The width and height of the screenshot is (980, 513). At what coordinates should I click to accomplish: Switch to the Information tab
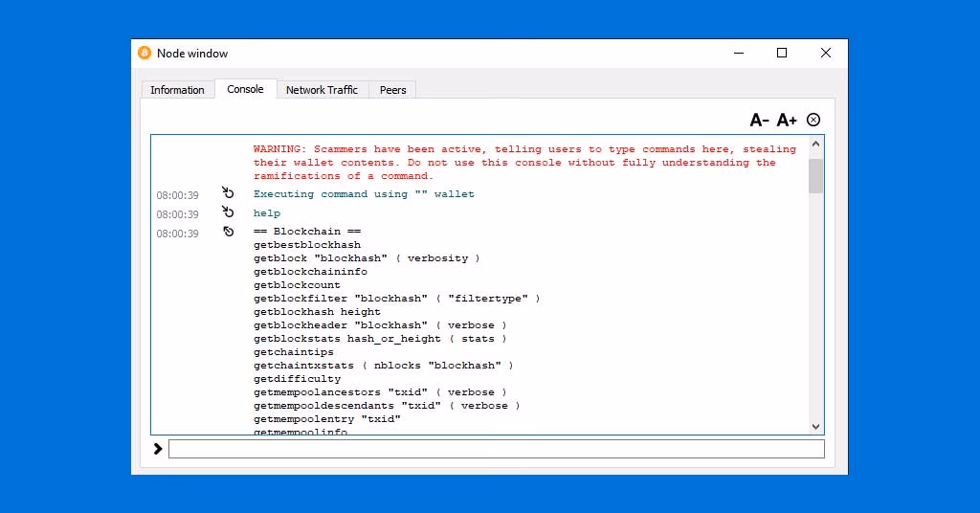coord(177,90)
